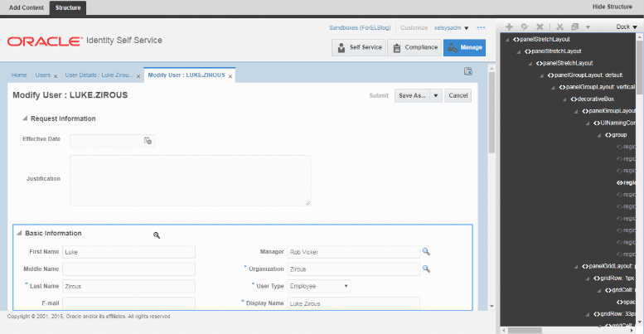This screenshot has width=644, height=334.
Task: Click in the Justification text area
Action: coord(191,181)
